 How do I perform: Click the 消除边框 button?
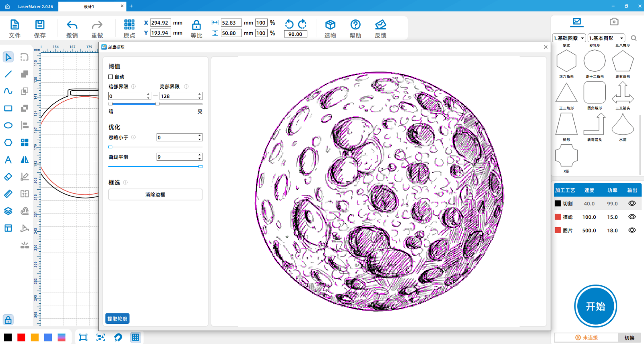[x=155, y=195]
